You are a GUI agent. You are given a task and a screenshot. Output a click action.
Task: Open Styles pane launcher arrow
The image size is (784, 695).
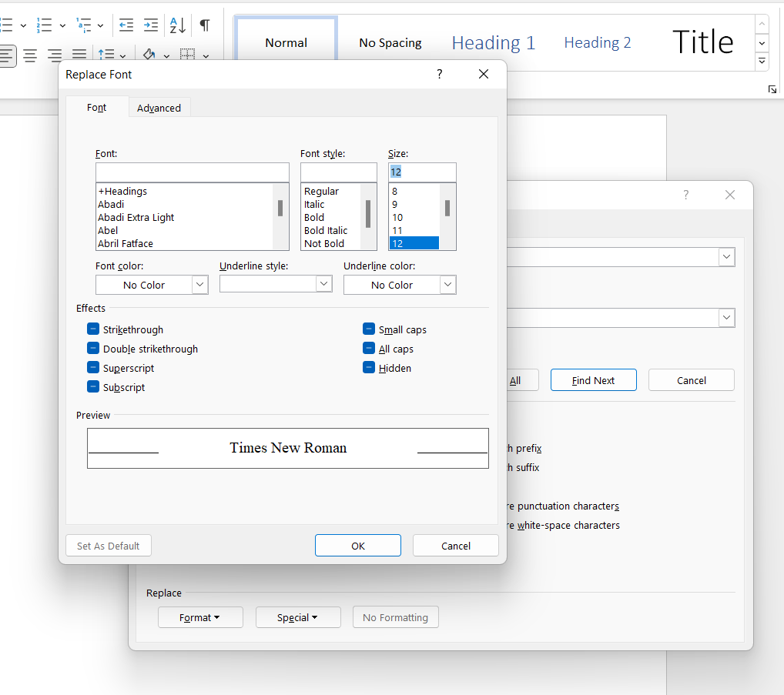(x=772, y=89)
